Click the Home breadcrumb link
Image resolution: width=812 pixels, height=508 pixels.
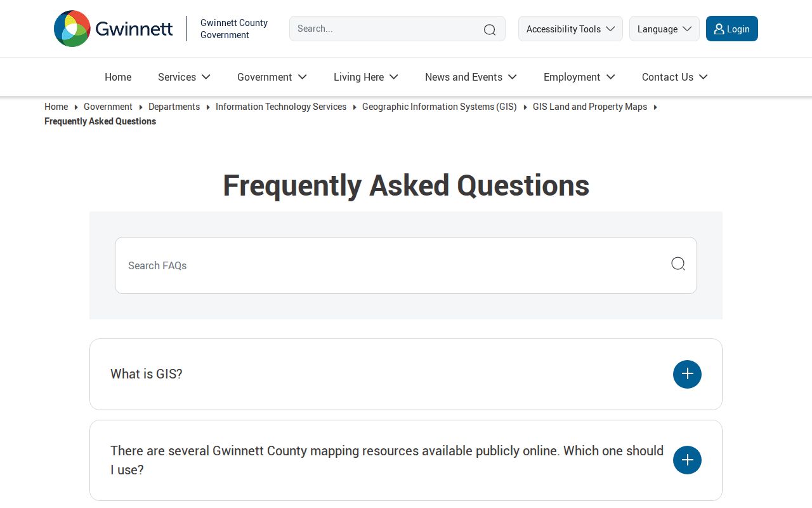pos(56,107)
